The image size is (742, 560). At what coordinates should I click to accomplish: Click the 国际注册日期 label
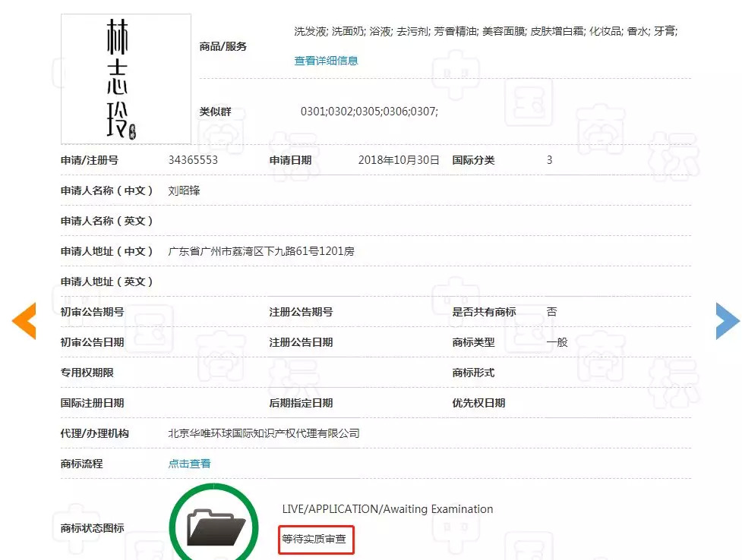93,403
